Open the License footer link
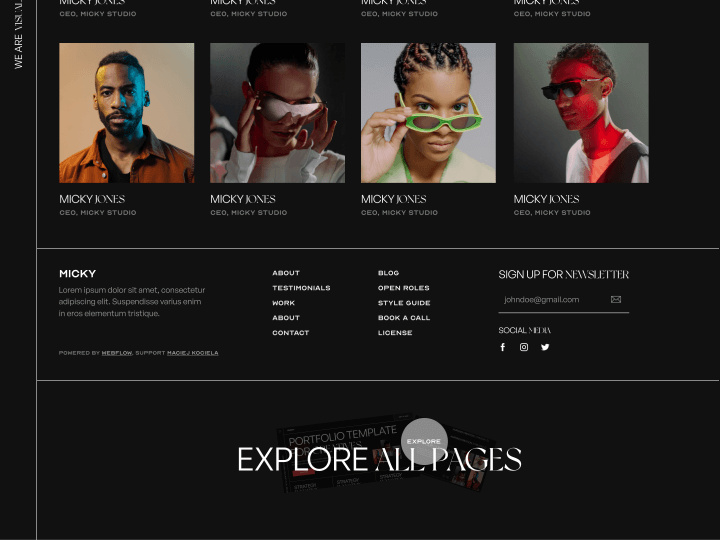Screen dimensions: 720x540 [x=395, y=333]
